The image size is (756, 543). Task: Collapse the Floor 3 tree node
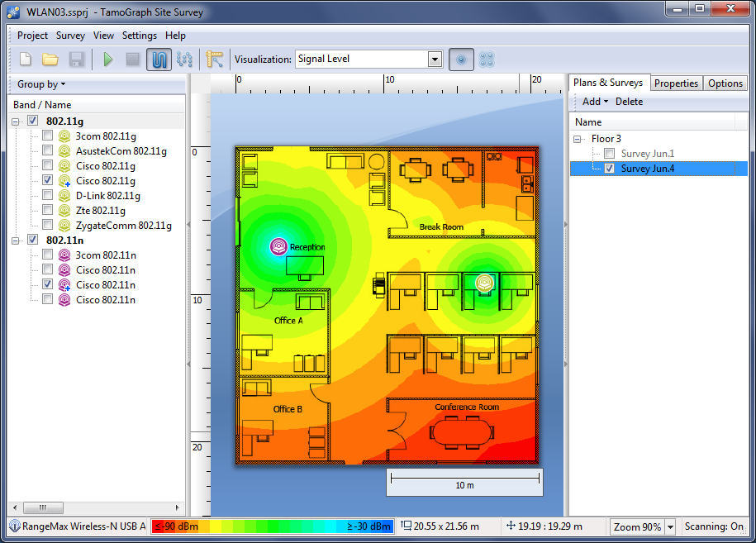578,140
